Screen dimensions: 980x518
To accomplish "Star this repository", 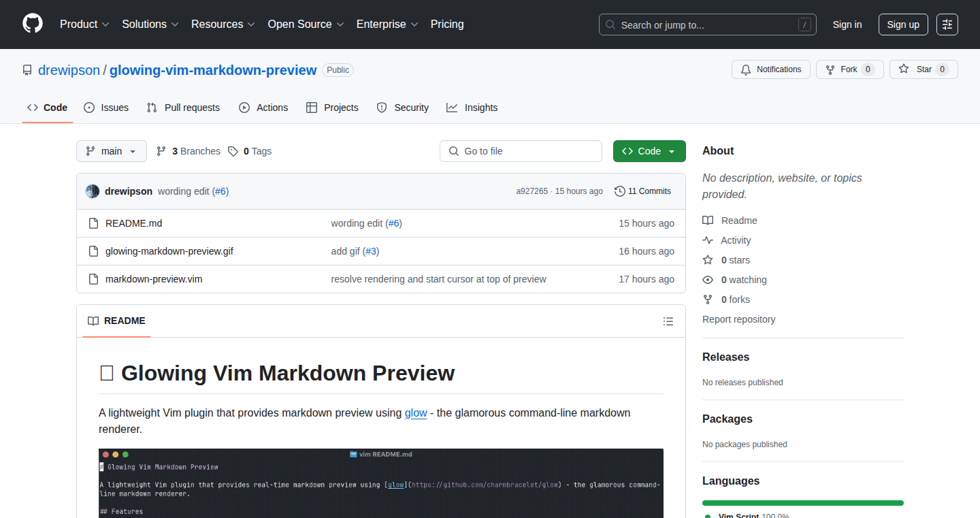I will pos(924,69).
